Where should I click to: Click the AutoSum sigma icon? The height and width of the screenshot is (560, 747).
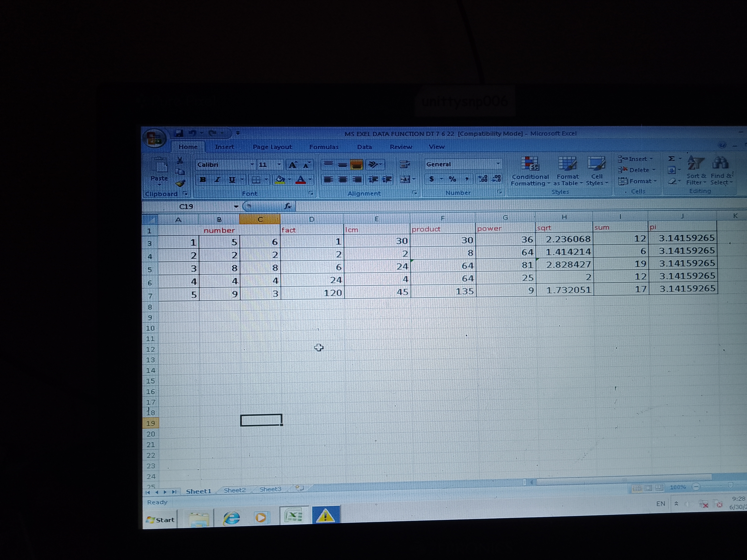(x=671, y=159)
